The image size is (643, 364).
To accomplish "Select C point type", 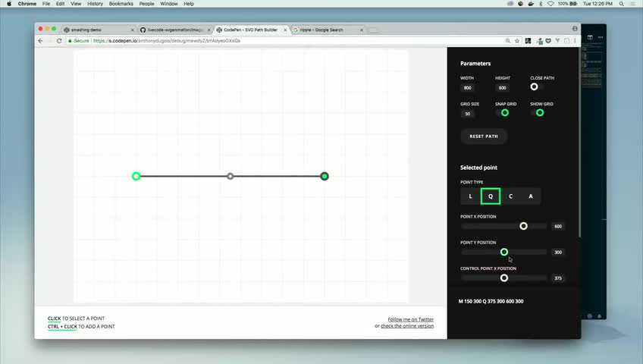I will tap(510, 196).
